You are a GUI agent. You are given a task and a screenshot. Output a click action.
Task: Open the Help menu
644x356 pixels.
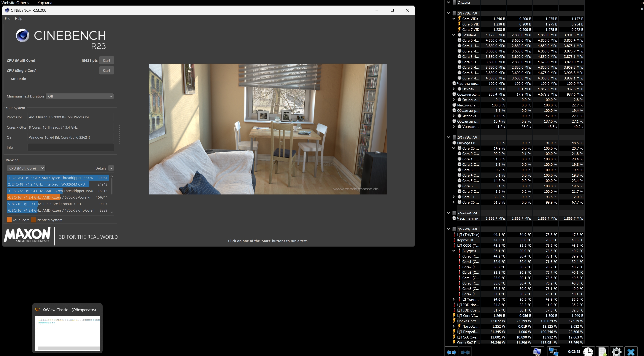(18, 18)
